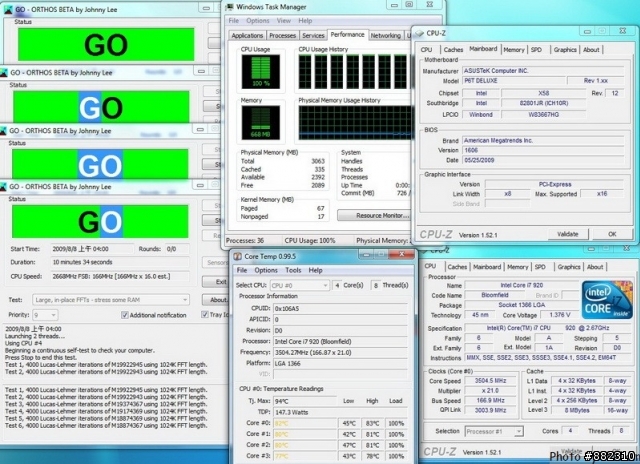Click the Frequency value 3504.27MHz in Core Temp
640x464 pixels.
pyautogui.click(x=340, y=352)
